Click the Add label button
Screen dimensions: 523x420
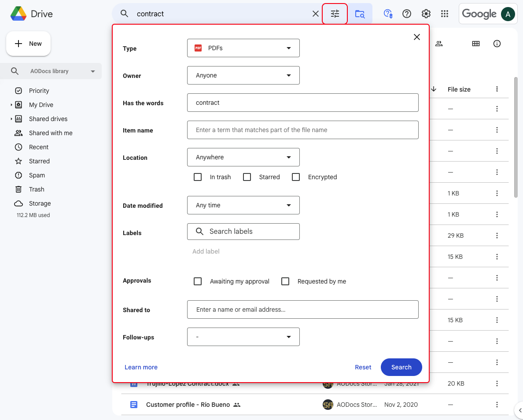pyautogui.click(x=206, y=251)
